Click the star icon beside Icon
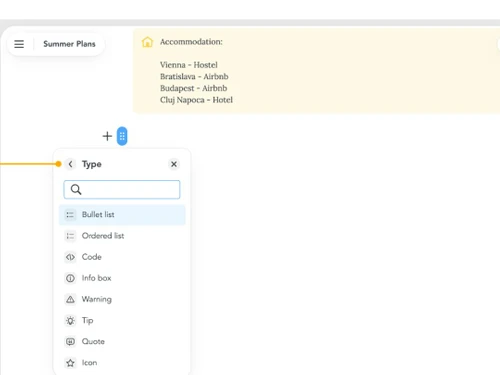Screen dimensions: 500x375 click(x=70, y=363)
